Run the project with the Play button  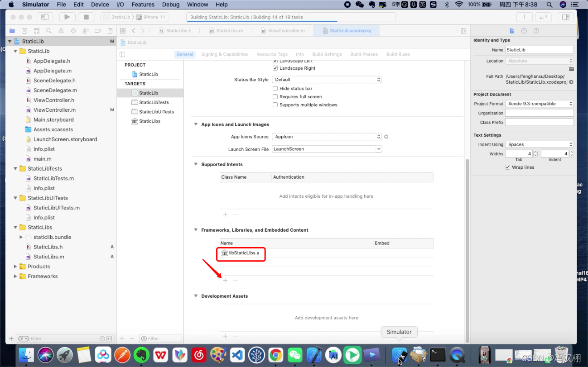pos(67,17)
